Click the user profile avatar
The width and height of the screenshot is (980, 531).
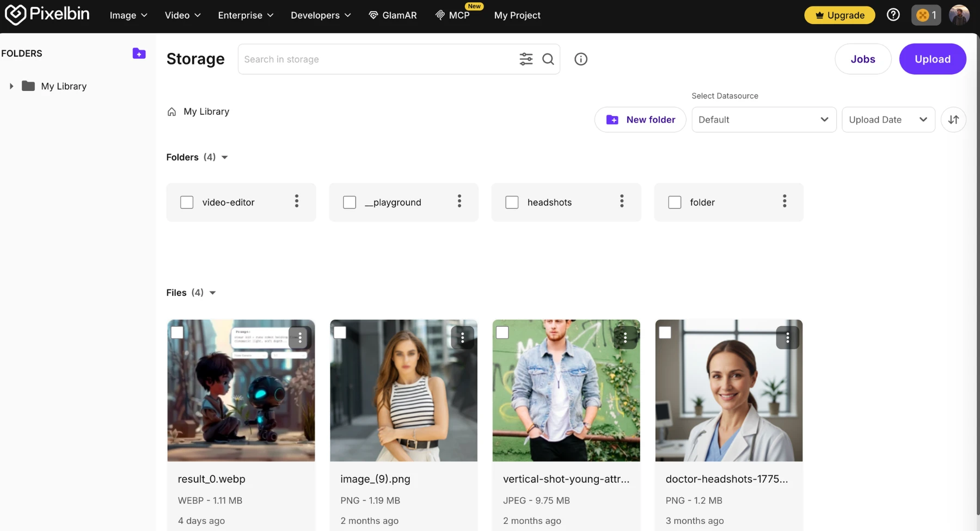coord(959,15)
